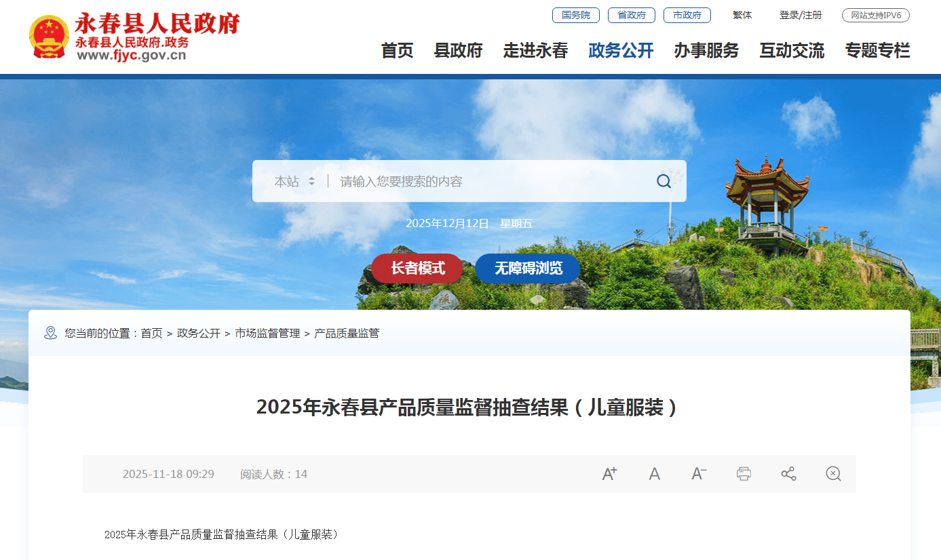Increase font size with A+ icon
Viewport: 941px width, 560px height.
(x=609, y=474)
